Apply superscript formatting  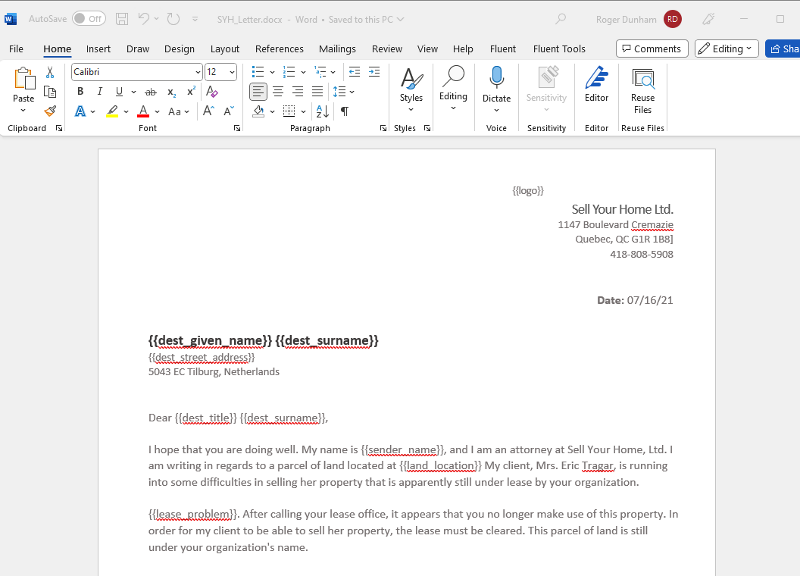pos(191,92)
